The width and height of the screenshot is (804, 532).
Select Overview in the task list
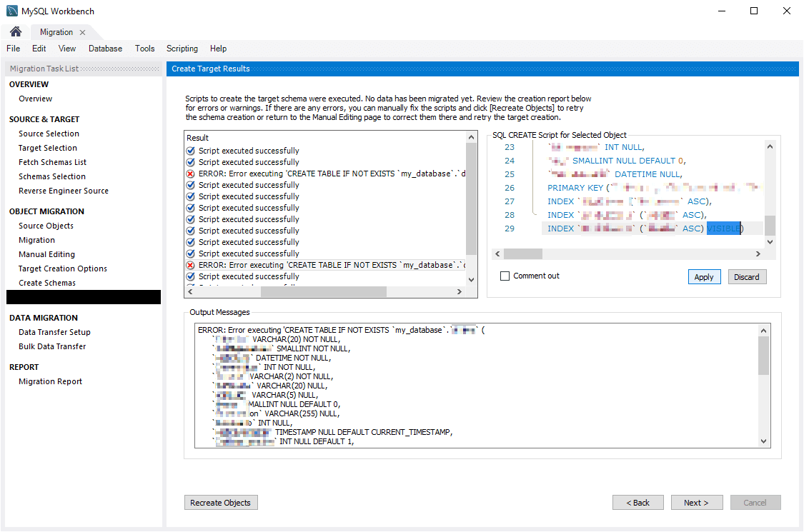(x=36, y=99)
